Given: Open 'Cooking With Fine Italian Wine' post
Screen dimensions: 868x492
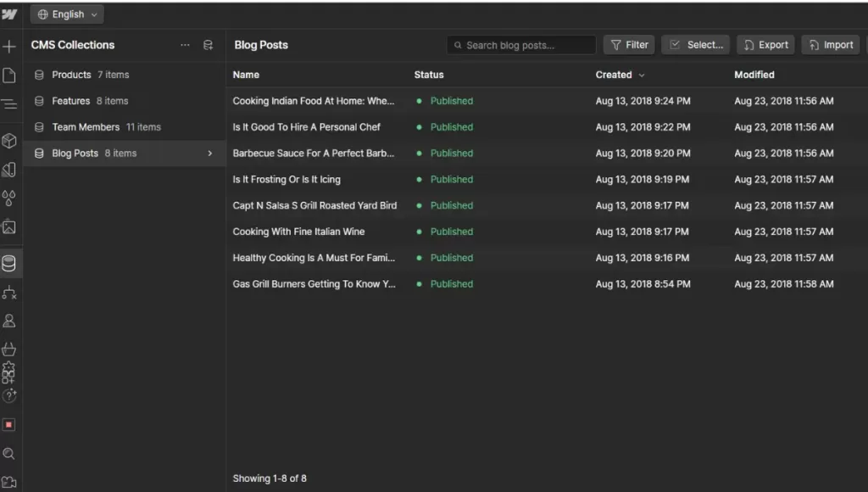Looking at the screenshot, I should coord(298,232).
